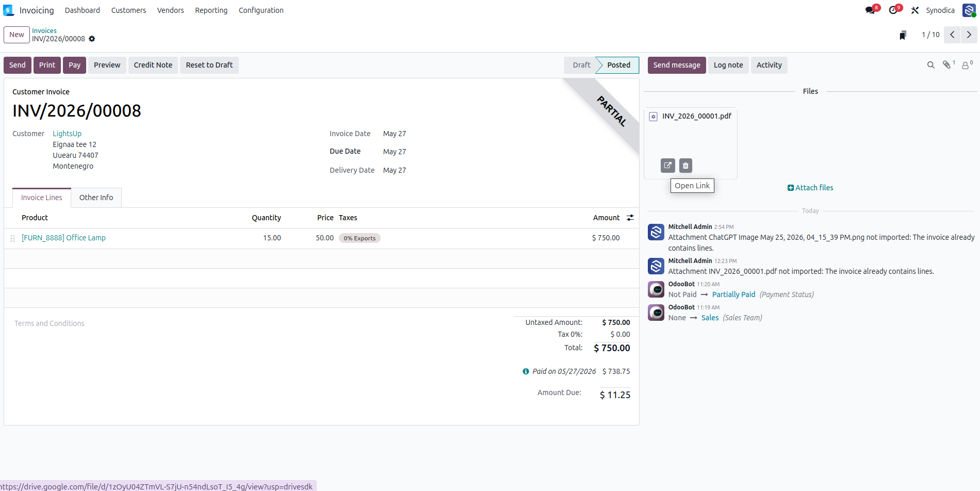Screen dimensions: 980x491
Task: Click the 0% Exports tax tag
Action: pyautogui.click(x=360, y=238)
